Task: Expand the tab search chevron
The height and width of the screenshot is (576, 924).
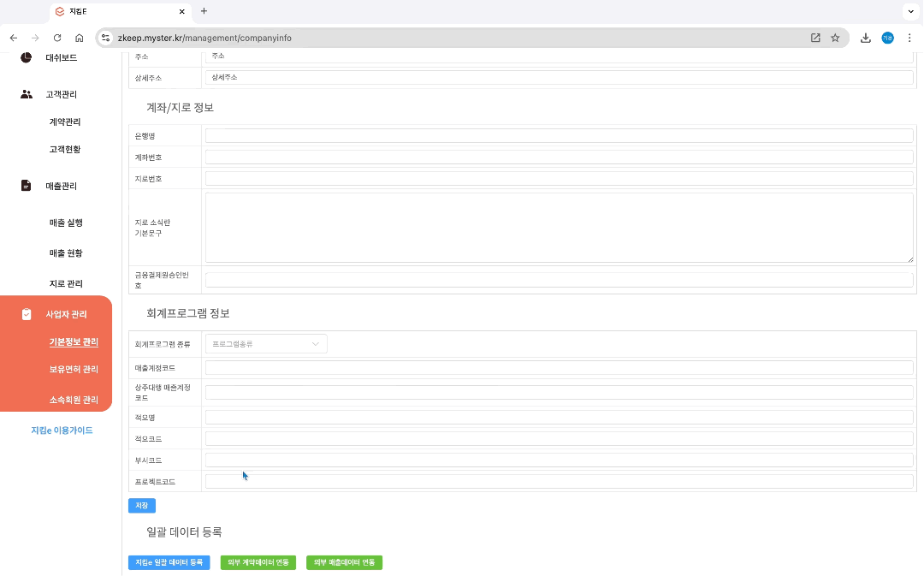Action: 911,11
